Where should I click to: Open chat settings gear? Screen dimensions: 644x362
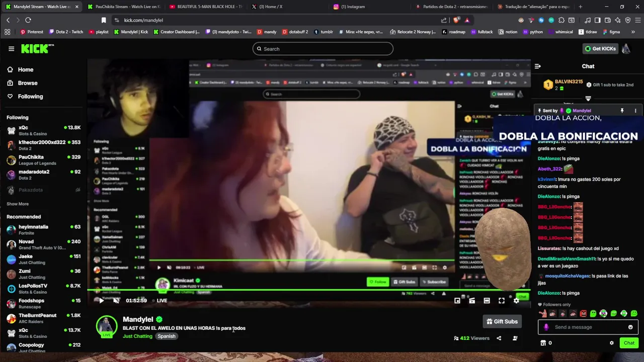point(612,343)
